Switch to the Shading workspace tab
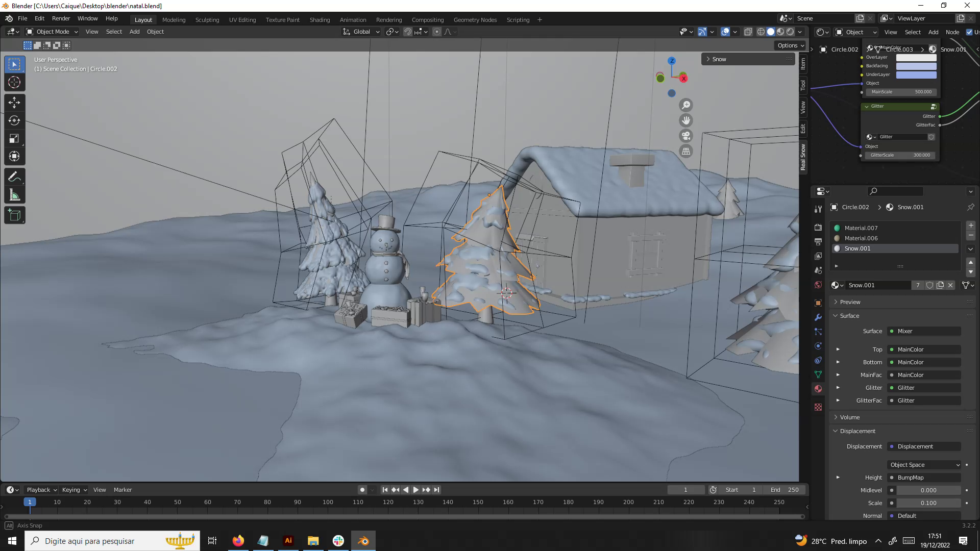 coord(320,19)
